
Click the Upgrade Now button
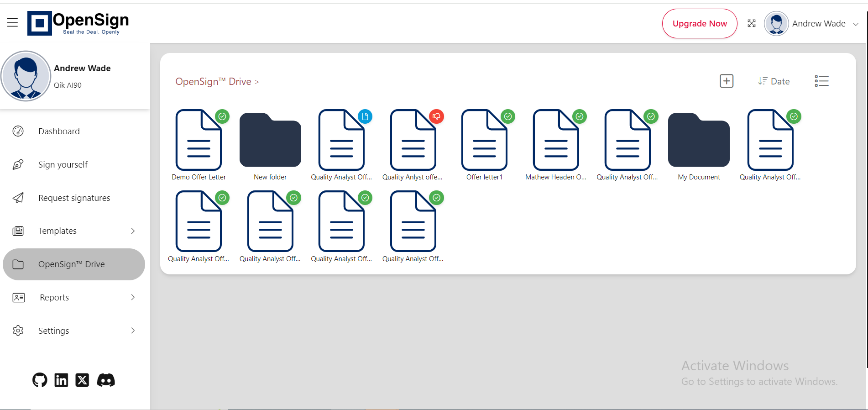coord(700,24)
